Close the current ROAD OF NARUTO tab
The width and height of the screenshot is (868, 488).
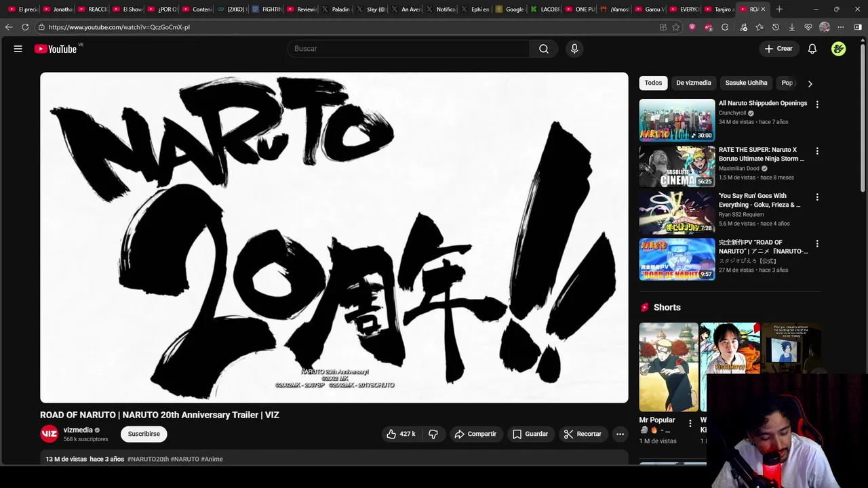click(x=763, y=9)
